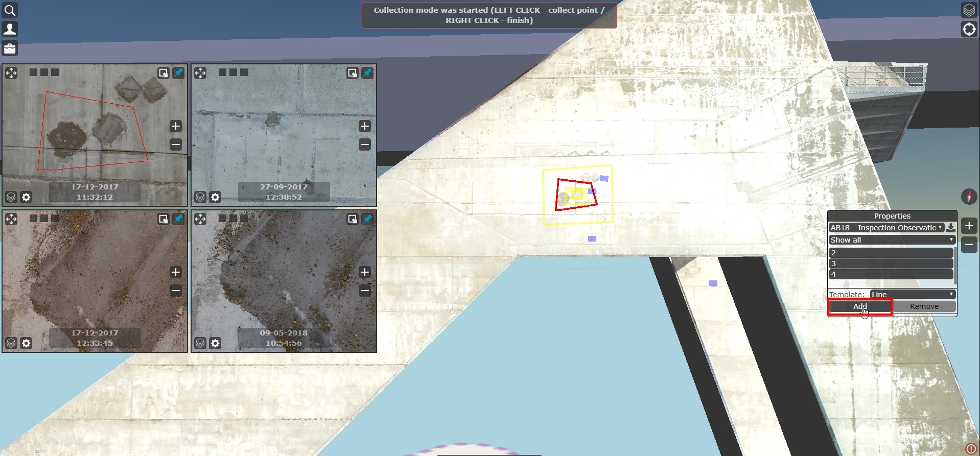This screenshot has height=456, width=980.
Task: Zoom in on the 17-12-2017 12:33:45 image
Action: [176, 272]
